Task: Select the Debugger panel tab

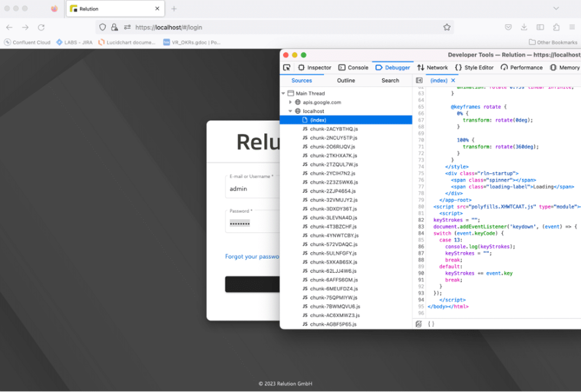Action: point(393,67)
